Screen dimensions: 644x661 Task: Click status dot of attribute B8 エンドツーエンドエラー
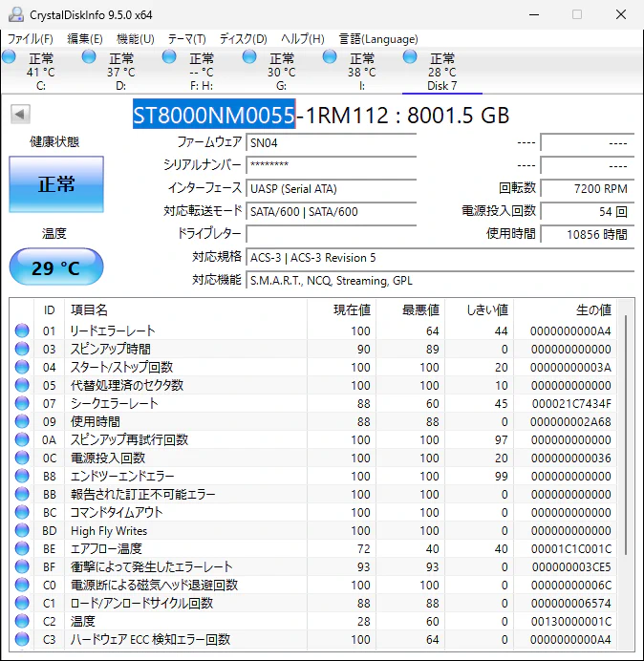pyautogui.click(x=22, y=476)
